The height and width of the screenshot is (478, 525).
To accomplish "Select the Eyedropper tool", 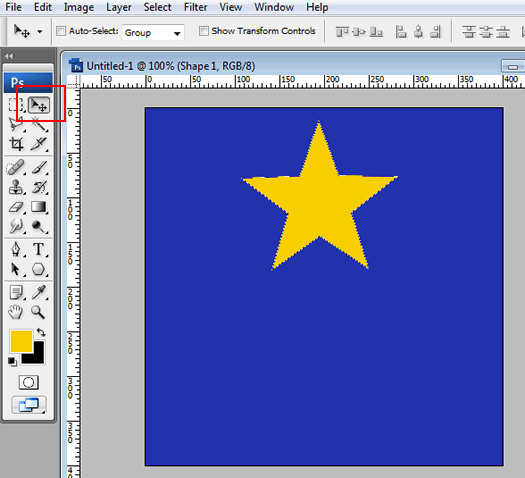I will [39, 292].
